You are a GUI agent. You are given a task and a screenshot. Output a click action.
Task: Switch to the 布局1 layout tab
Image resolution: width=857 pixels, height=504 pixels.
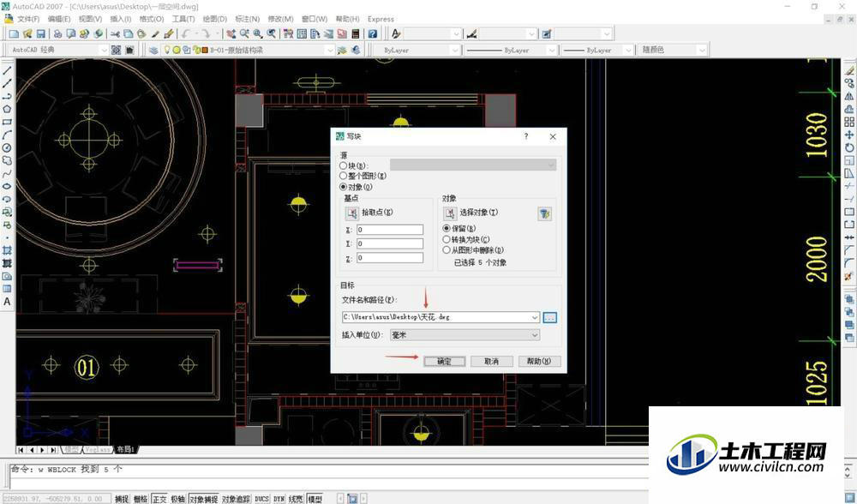click(x=125, y=449)
